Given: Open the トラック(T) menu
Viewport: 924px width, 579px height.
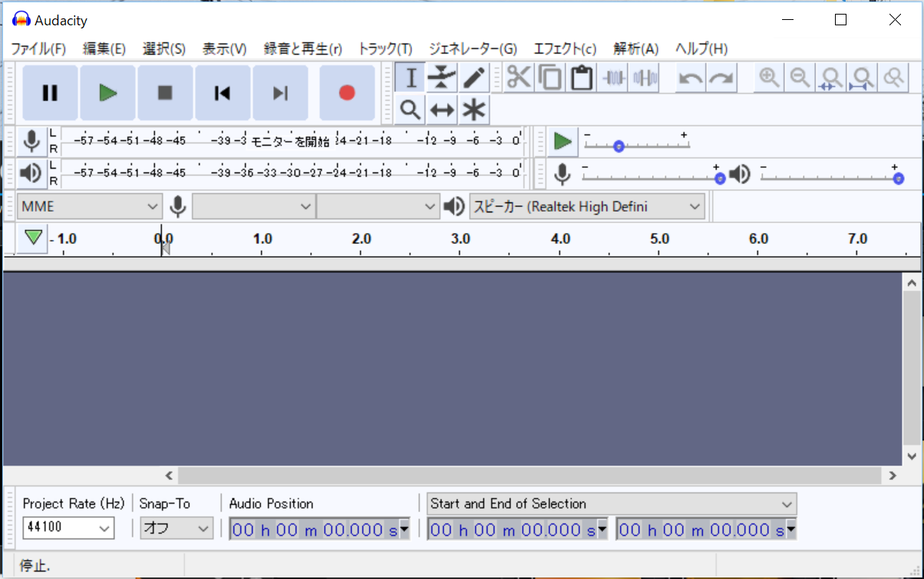Looking at the screenshot, I should tap(385, 48).
